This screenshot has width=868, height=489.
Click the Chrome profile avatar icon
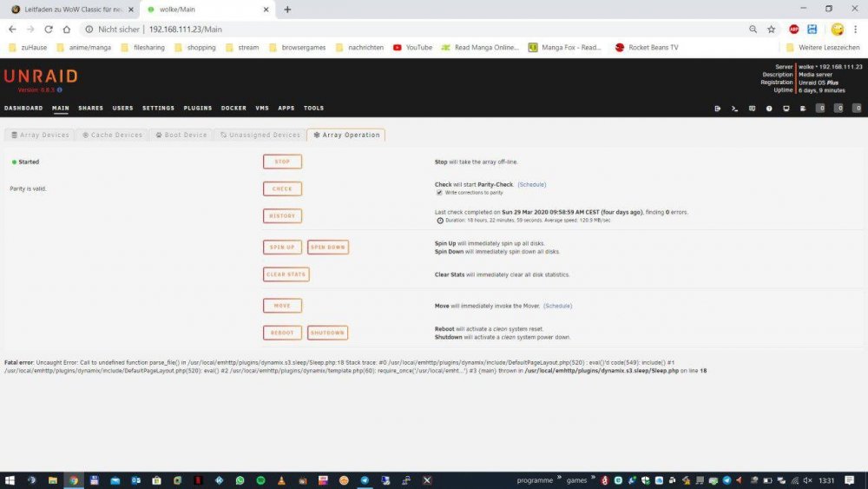tap(837, 30)
